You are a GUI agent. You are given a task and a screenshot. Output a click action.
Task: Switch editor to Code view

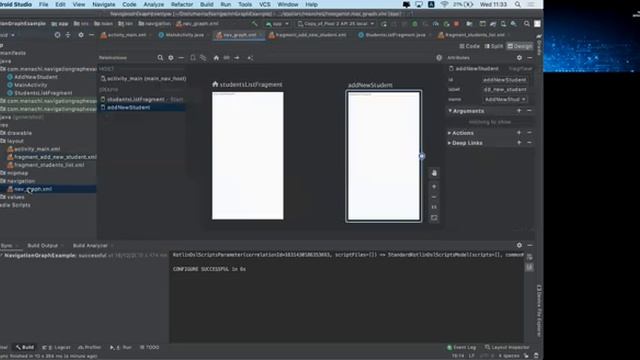470,47
